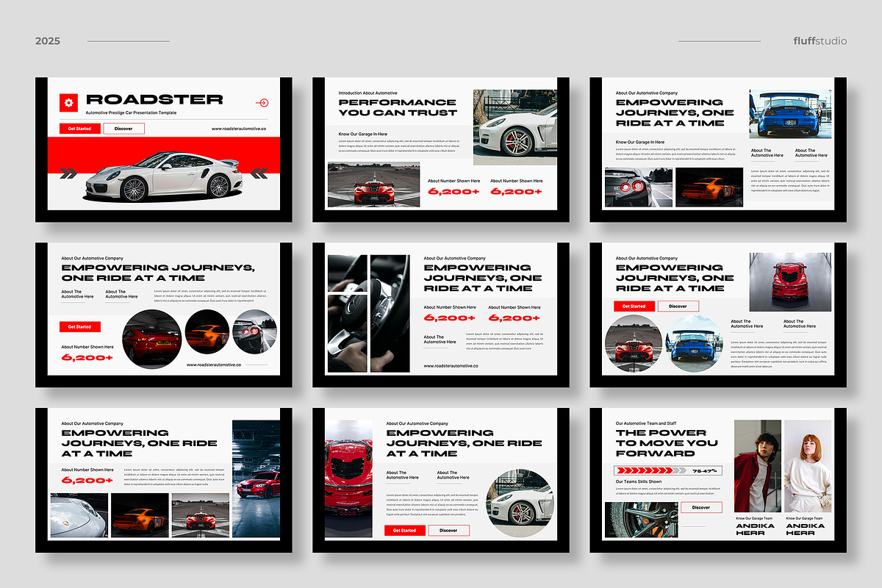Open www.roadsterautomotive.co link on steering wheel slide
The image size is (882, 588).
click(x=451, y=365)
